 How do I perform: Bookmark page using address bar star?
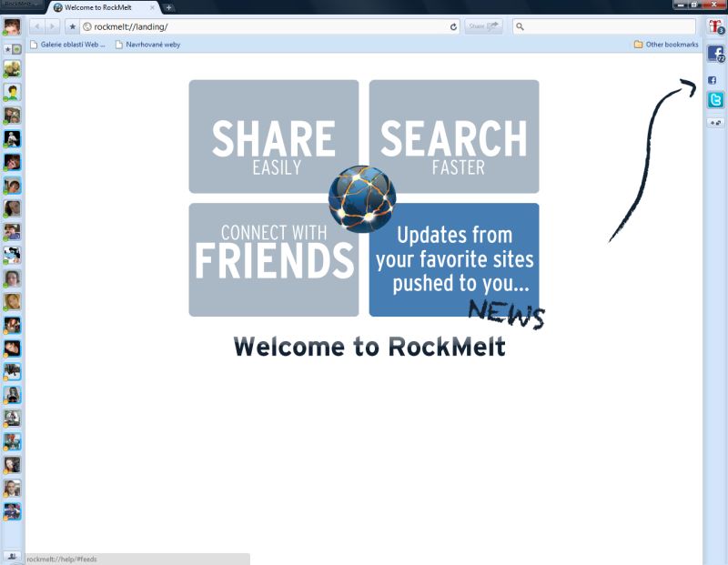point(73,26)
